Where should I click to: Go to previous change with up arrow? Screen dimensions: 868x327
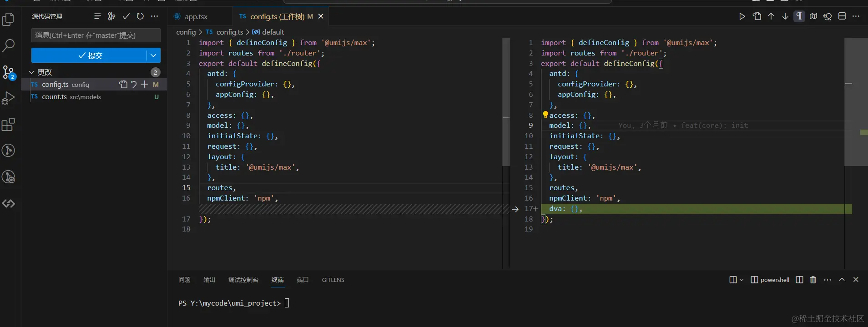771,16
